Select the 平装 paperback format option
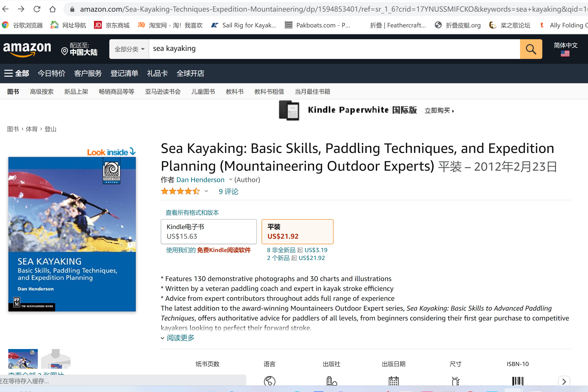 (x=297, y=232)
